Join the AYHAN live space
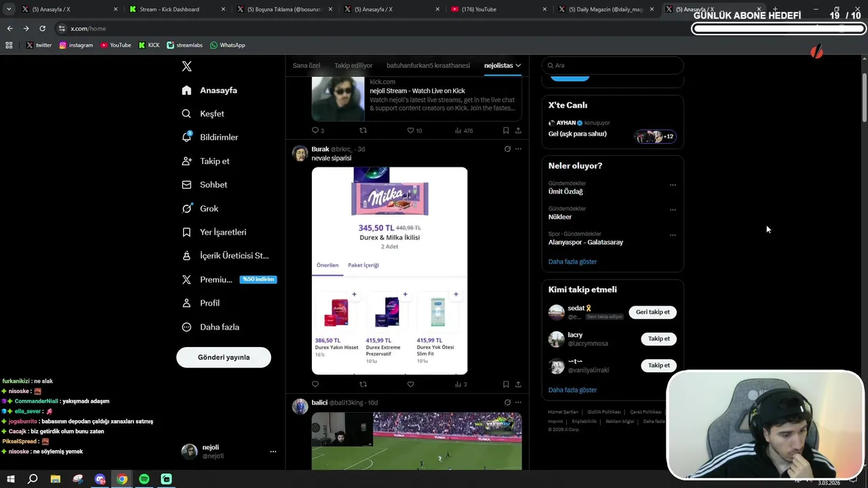The width and height of the screenshot is (868, 488). [x=612, y=129]
